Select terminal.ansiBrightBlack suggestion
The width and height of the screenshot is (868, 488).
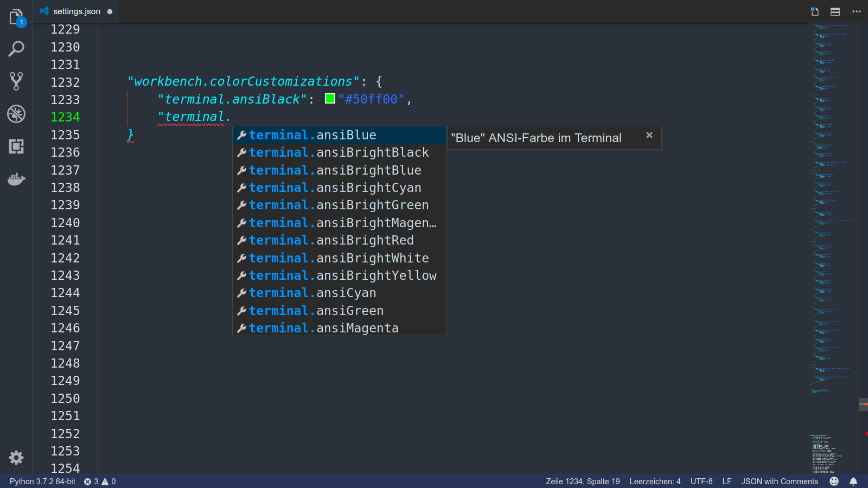click(340, 152)
